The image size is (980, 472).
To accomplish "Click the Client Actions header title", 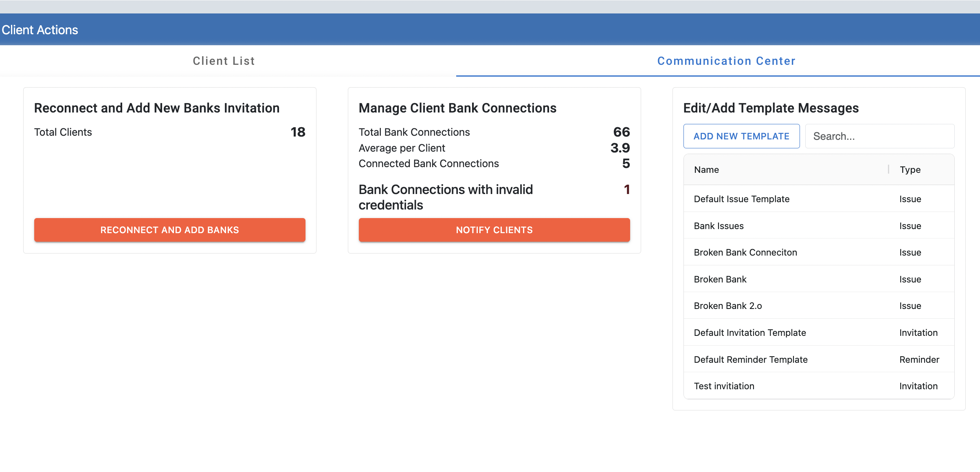I will tap(40, 30).
